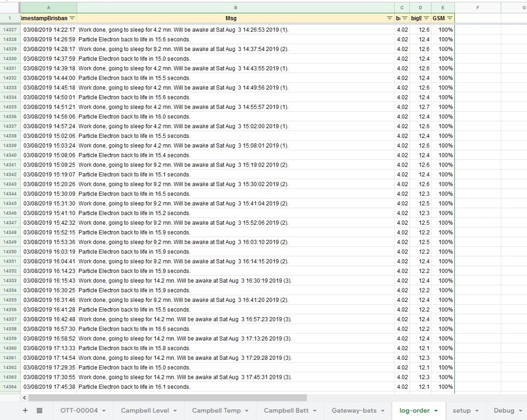The image size is (527, 420).
Task: Open filter for timestampBrisbane column
Action: coord(72,18)
